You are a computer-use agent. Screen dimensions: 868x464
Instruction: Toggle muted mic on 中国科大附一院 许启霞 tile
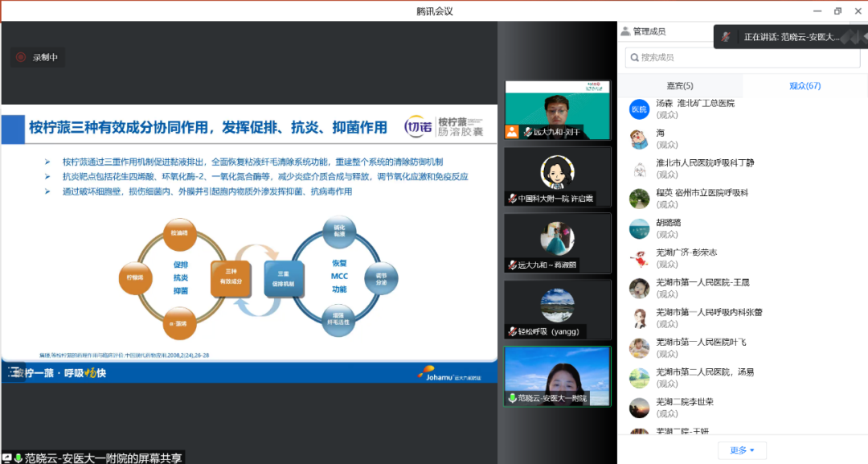coord(511,199)
